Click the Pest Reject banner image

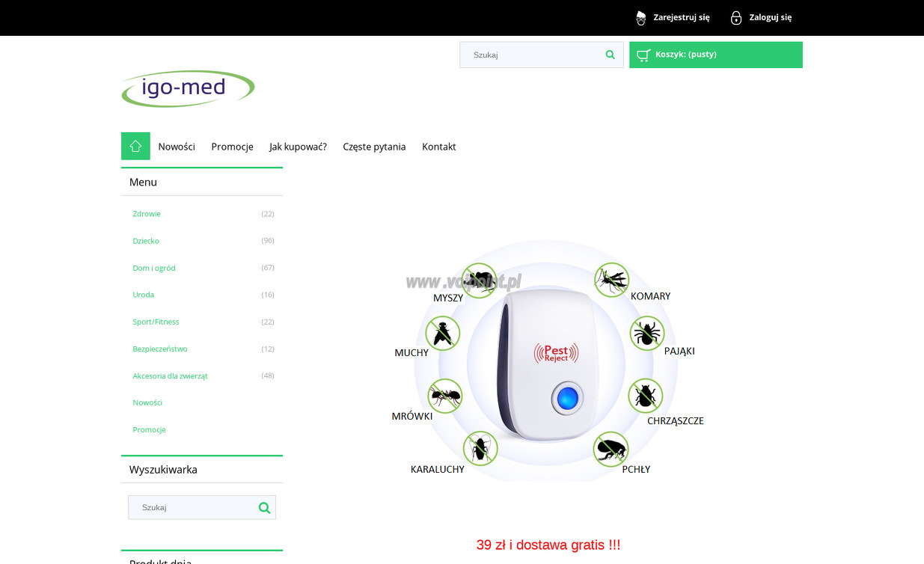[548, 361]
